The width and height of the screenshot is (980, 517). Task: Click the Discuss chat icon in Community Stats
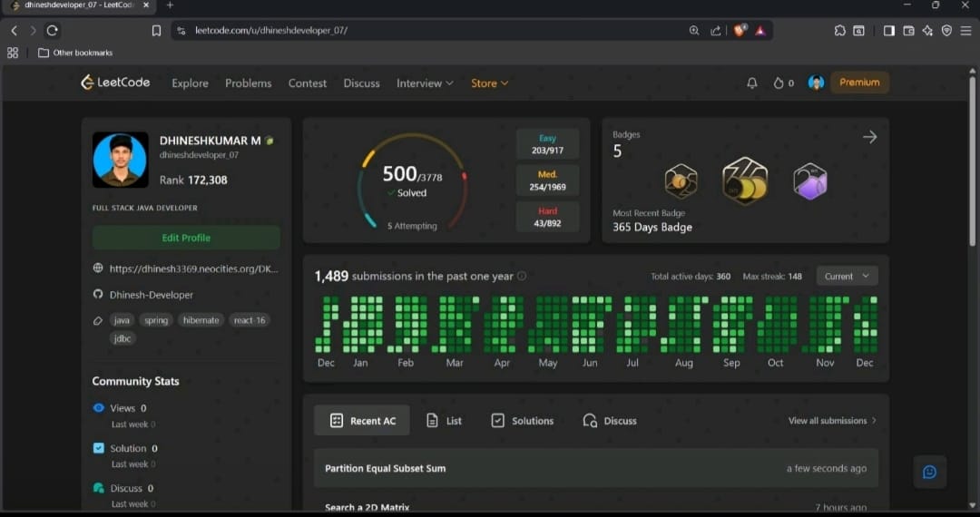tap(98, 488)
